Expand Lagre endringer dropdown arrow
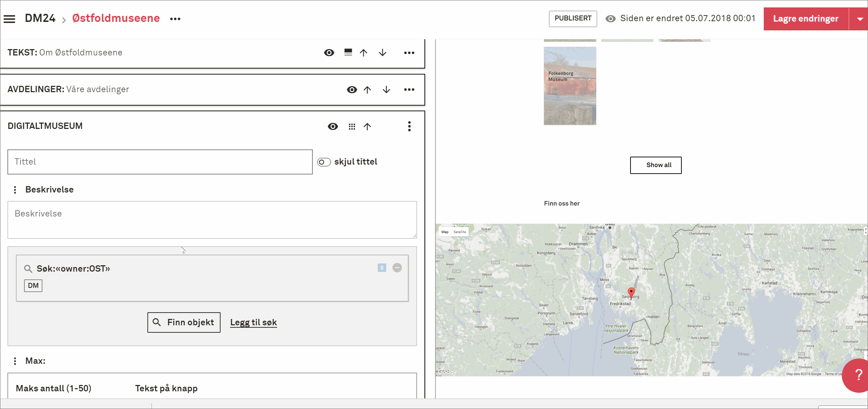The width and height of the screenshot is (868, 409). point(860,19)
